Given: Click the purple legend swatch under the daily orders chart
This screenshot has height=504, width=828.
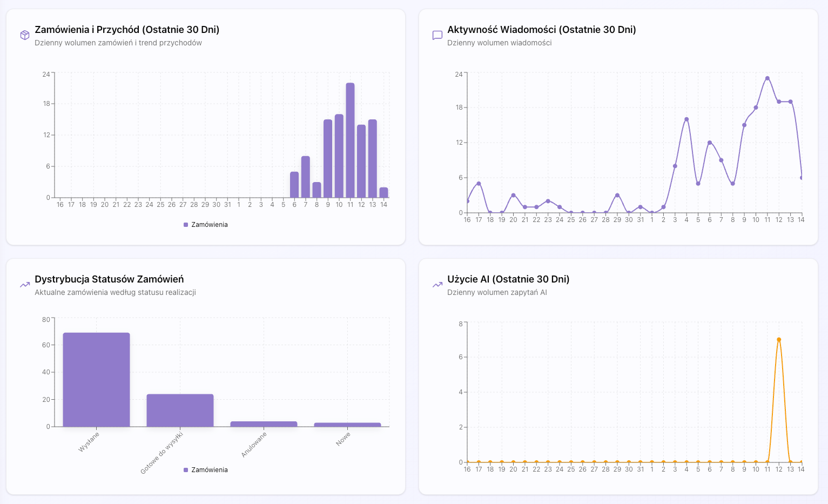Looking at the screenshot, I should [x=186, y=225].
